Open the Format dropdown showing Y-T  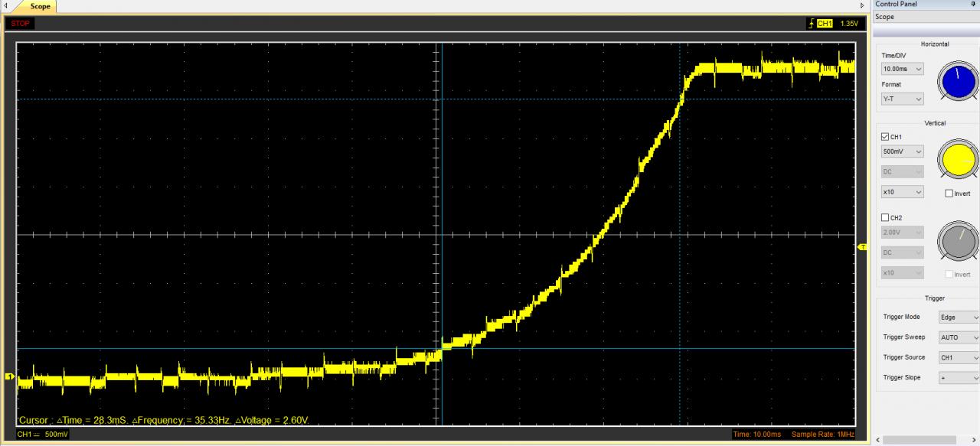pos(903,99)
